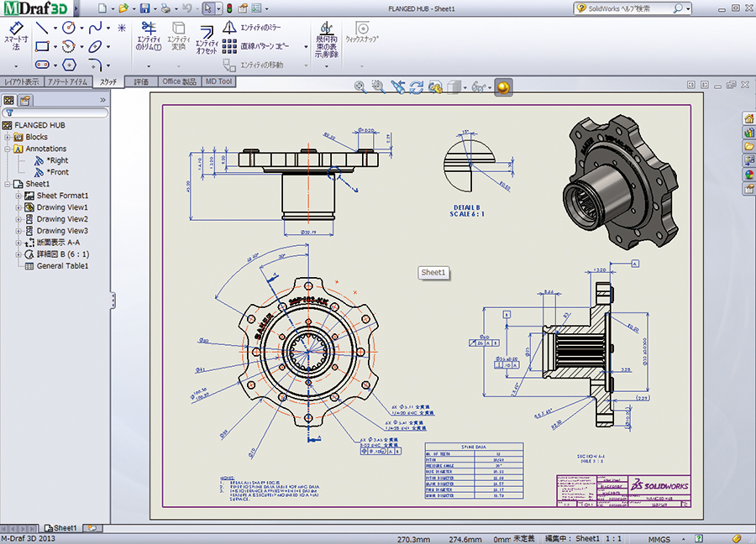Select General Table1 in the tree

tap(62, 266)
